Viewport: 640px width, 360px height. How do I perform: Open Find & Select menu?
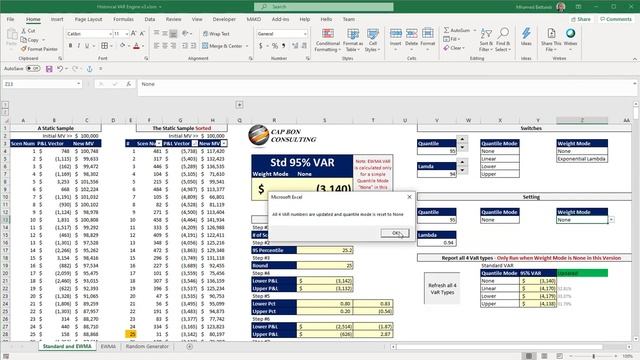[503, 40]
